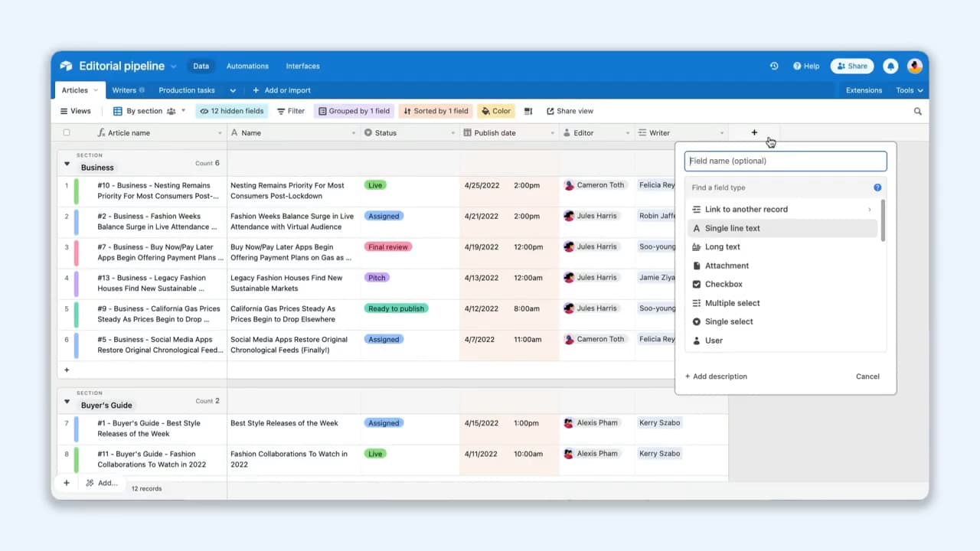This screenshot has width=980, height=551.
Task: Click Alexis Pham editor in row 7
Action: [591, 422]
